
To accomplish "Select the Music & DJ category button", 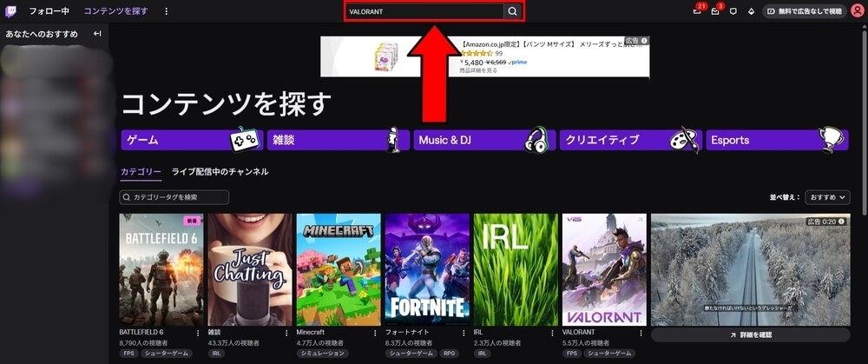I will pyautogui.click(x=484, y=140).
